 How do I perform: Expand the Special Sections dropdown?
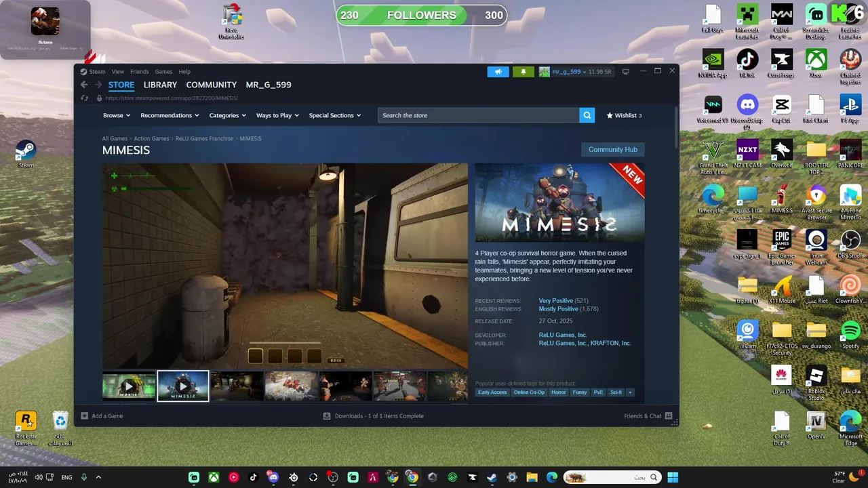(x=335, y=115)
